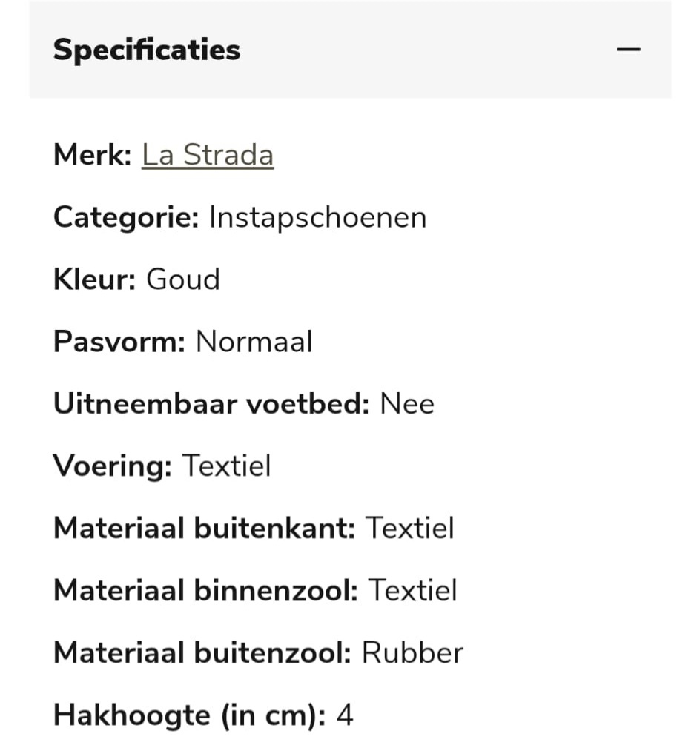Select the Rubber outsole value

point(412,653)
